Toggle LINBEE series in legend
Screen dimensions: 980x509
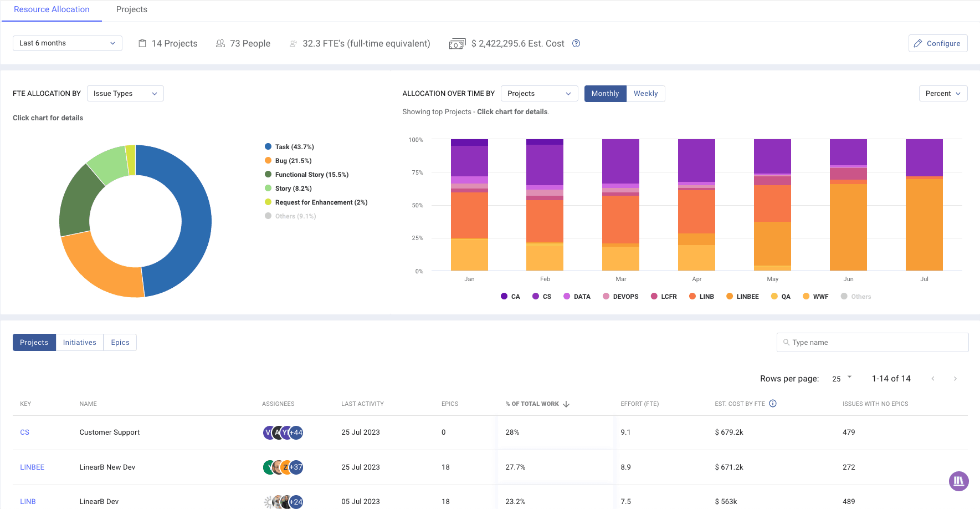pos(742,297)
